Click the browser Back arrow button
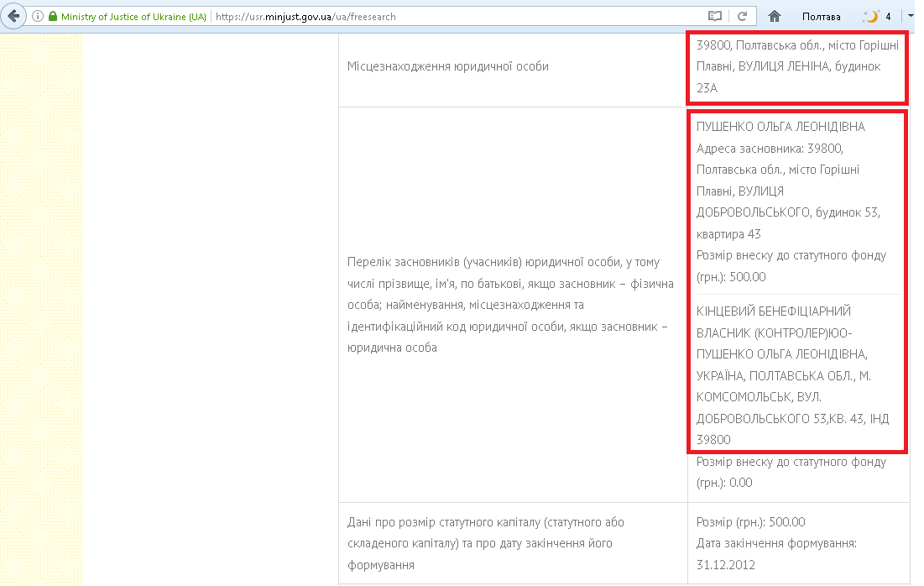This screenshot has height=586, width=924. click(13, 16)
